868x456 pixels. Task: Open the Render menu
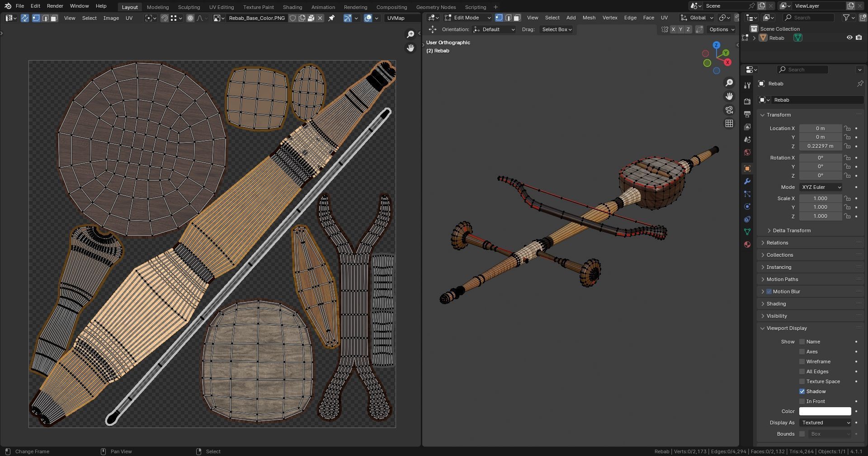tap(55, 6)
